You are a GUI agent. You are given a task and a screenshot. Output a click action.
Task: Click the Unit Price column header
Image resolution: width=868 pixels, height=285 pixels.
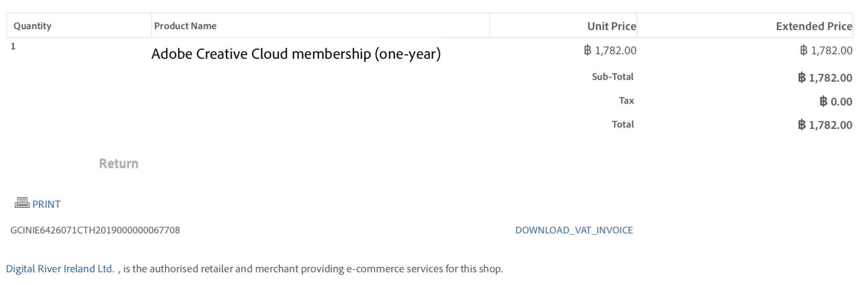coord(611,26)
